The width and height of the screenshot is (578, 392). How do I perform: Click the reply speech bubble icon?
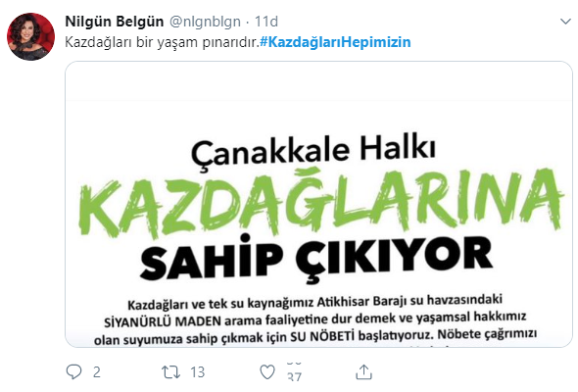[73, 371]
